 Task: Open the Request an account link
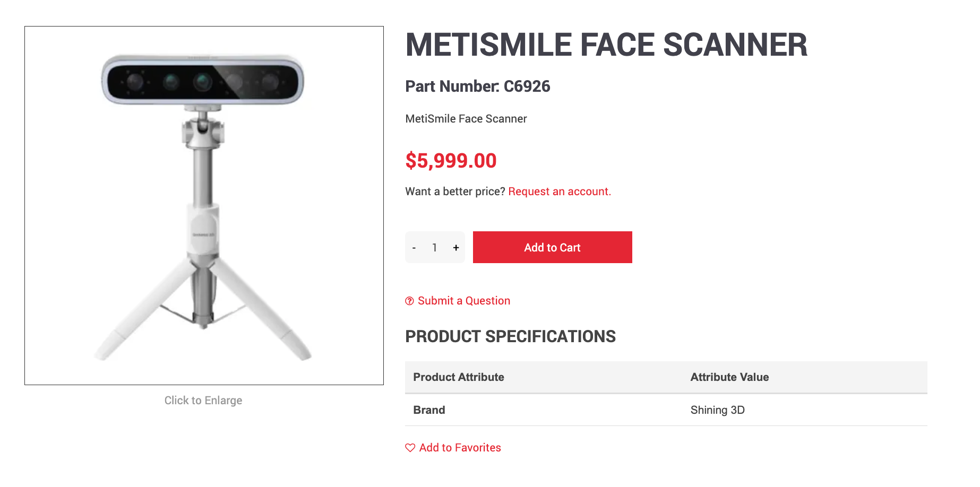tap(559, 192)
